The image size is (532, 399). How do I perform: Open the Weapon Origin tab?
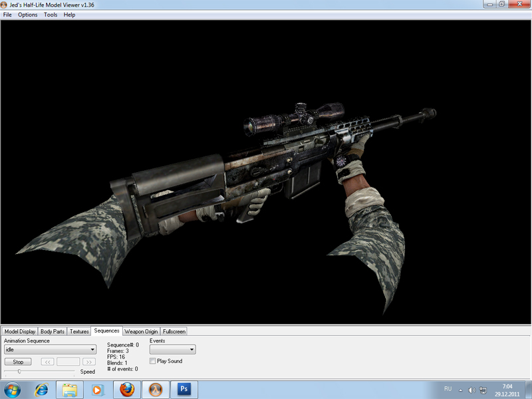point(141,331)
